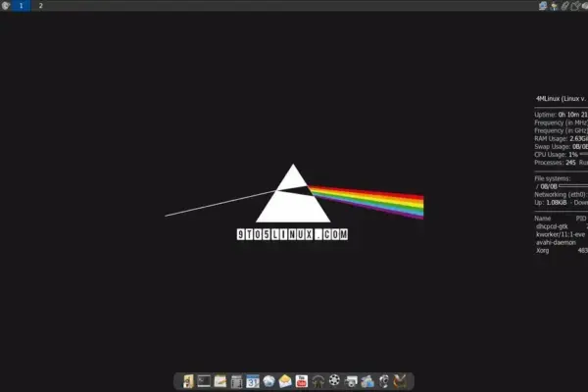Open the film reel video player icon
588x392 pixels.
[x=334, y=380]
